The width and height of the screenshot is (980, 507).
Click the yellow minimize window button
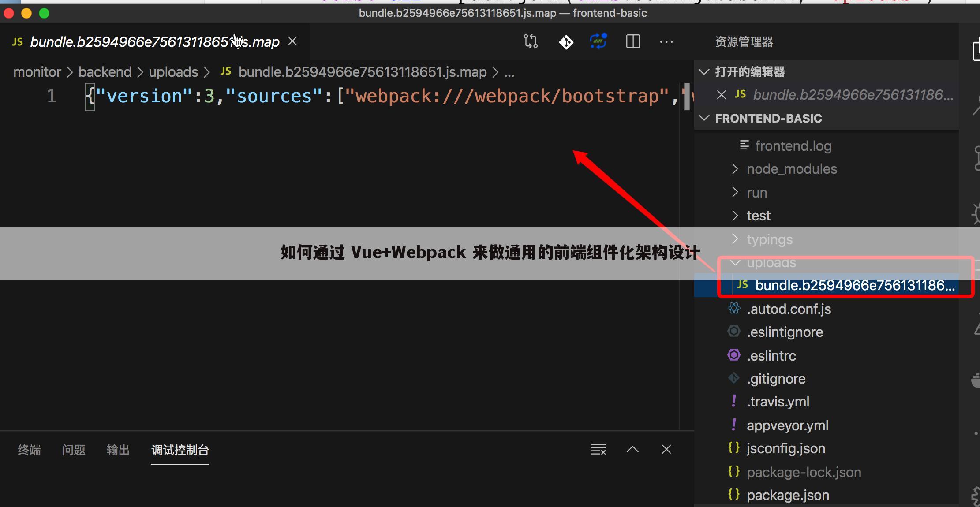(x=26, y=13)
